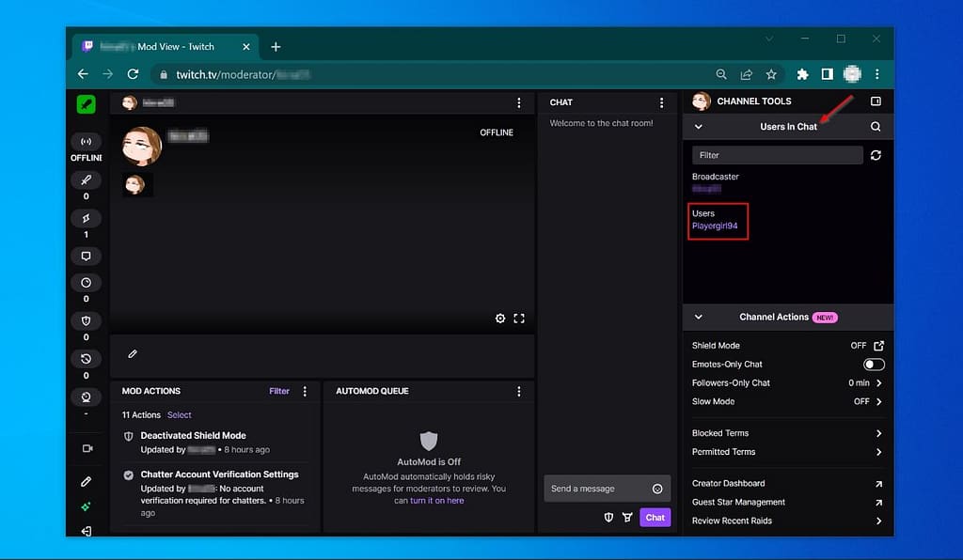Open the chat bubble sidebar icon
The height and width of the screenshot is (560, 963).
pyautogui.click(x=86, y=256)
